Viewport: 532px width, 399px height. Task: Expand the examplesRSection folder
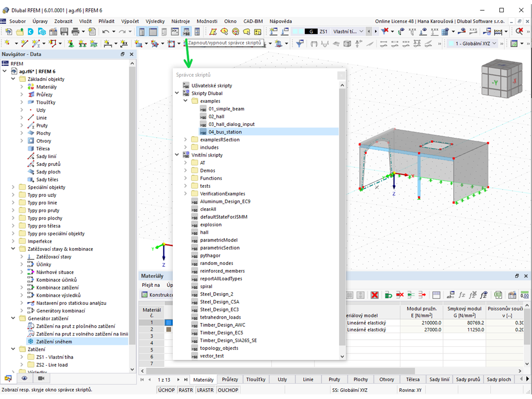coord(186,140)
